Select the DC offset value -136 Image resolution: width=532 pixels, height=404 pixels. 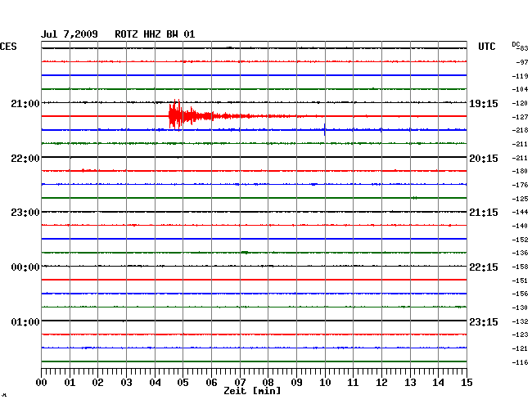(x=520, y=253)
